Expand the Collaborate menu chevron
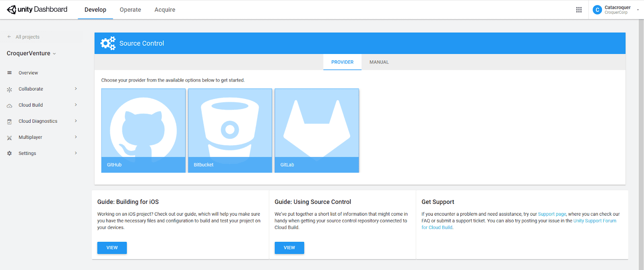 [76, 89]
